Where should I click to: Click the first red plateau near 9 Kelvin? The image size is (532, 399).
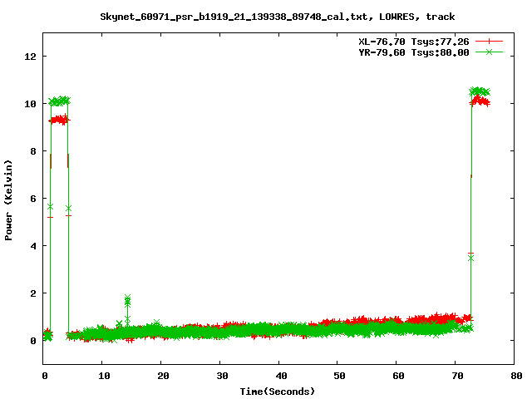point(59,120)
